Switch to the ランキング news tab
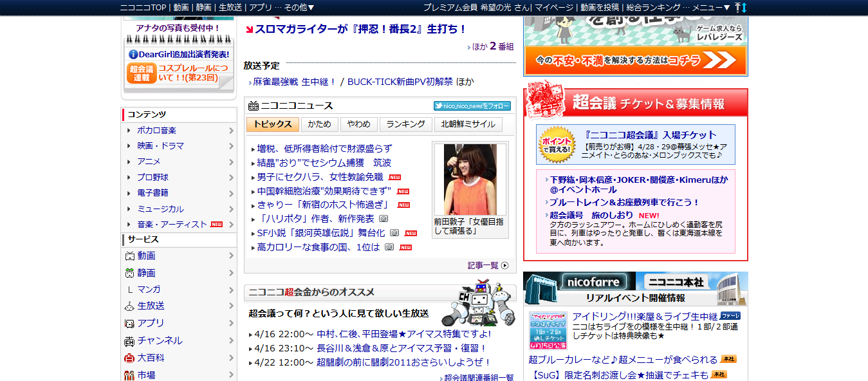 [405, 124]
